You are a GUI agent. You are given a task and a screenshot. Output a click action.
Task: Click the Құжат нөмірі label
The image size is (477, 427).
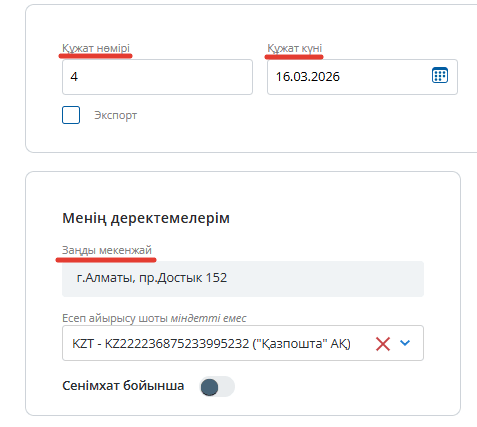coord(96,48)
